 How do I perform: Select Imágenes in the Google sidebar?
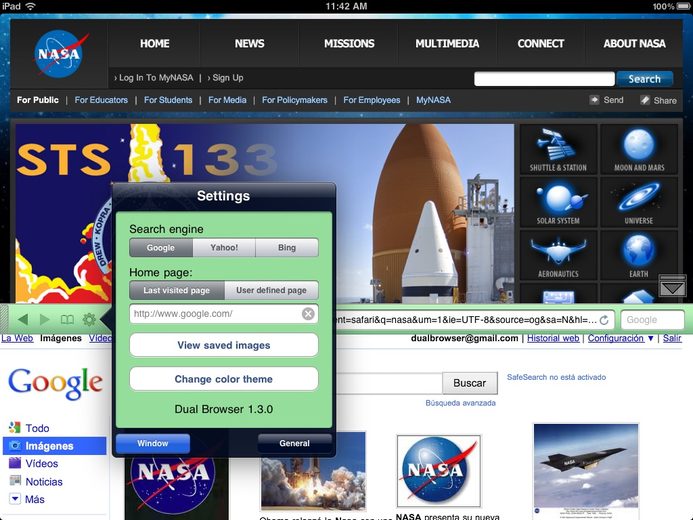[54, 446]
